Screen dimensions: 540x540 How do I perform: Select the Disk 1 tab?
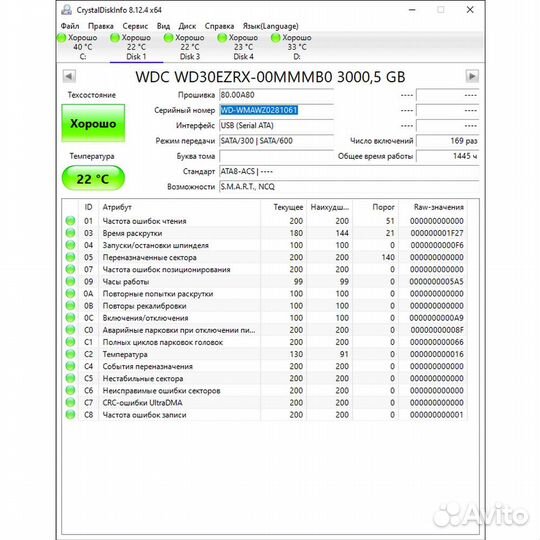click(x=136, y=47)
